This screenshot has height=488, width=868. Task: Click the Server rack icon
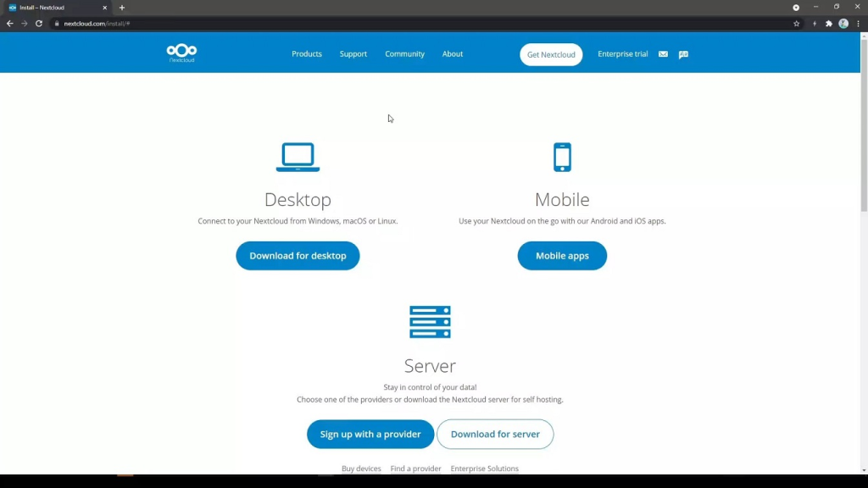430,322
